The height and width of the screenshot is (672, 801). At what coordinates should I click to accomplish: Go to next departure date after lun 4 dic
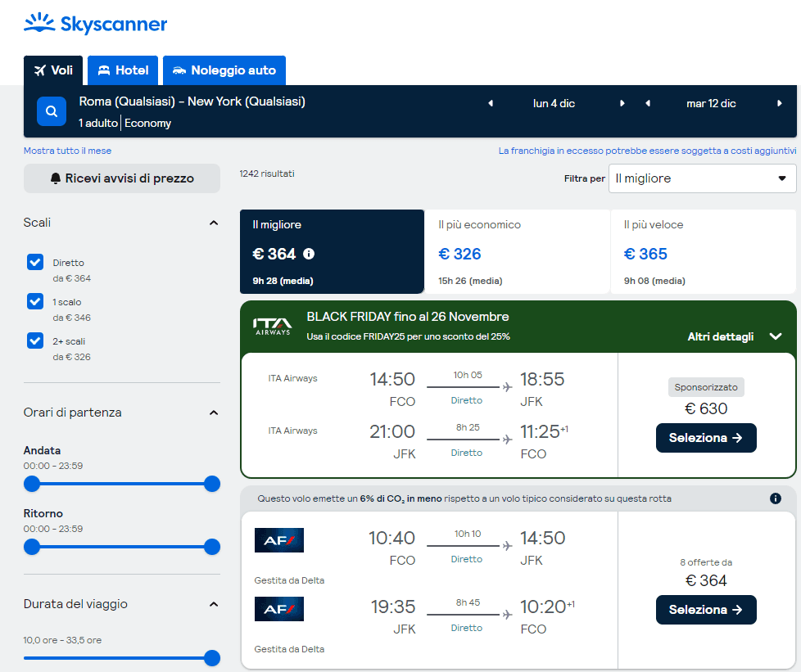point(622,103)
